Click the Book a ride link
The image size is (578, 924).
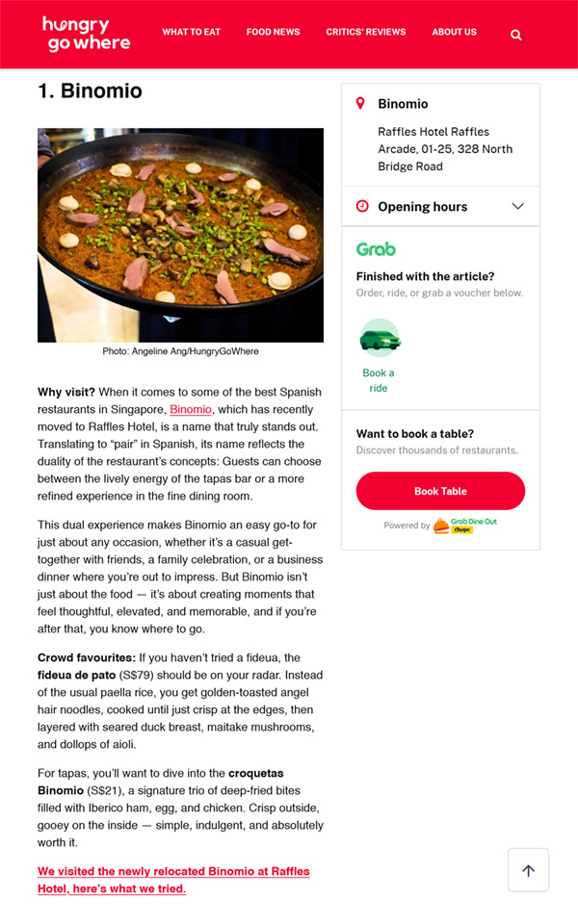click(x=379, y=380)
